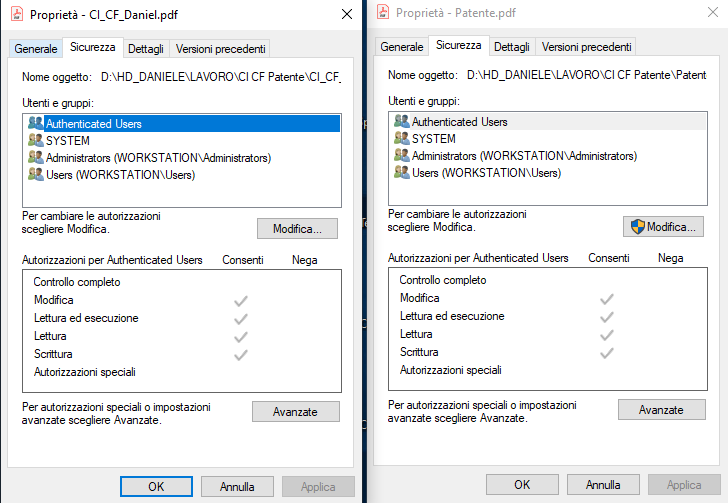Viewport: 728px width, 503px height.
Task: Click SYSTEM group icon in Patente.pdf dialog
Action: coord(402,138)
